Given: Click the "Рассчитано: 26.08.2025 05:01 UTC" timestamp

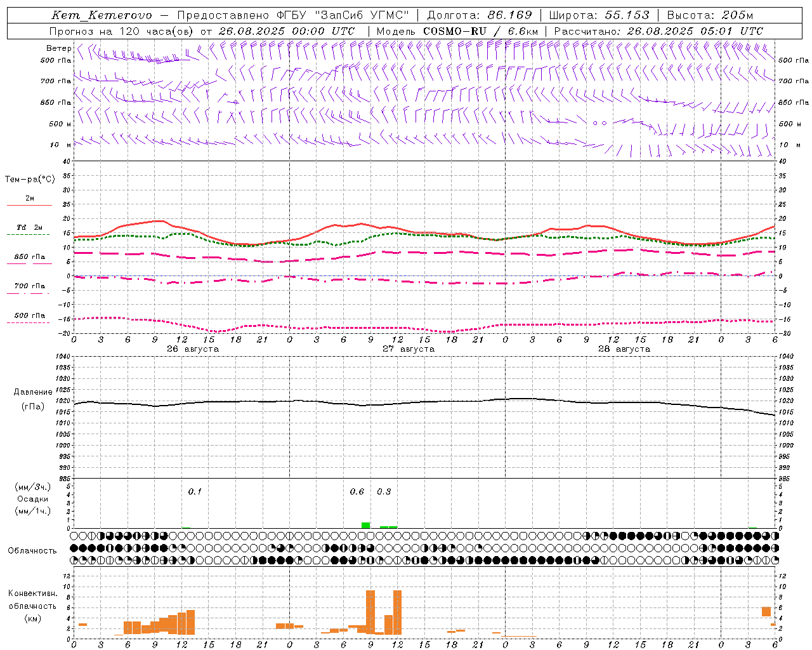Looking at the screenshot, I should pos(658,30).
